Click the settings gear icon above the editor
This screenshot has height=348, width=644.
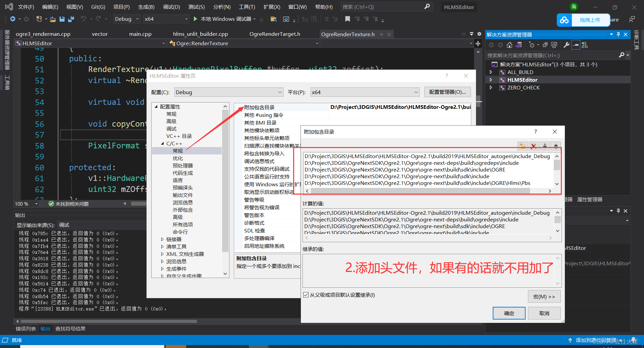click(479, 34)
